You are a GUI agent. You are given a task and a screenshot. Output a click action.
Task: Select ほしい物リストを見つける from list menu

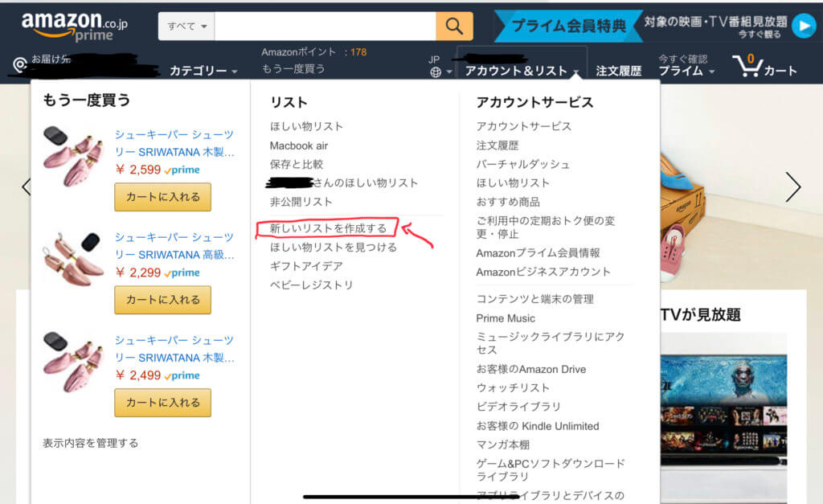pos(334,247)
